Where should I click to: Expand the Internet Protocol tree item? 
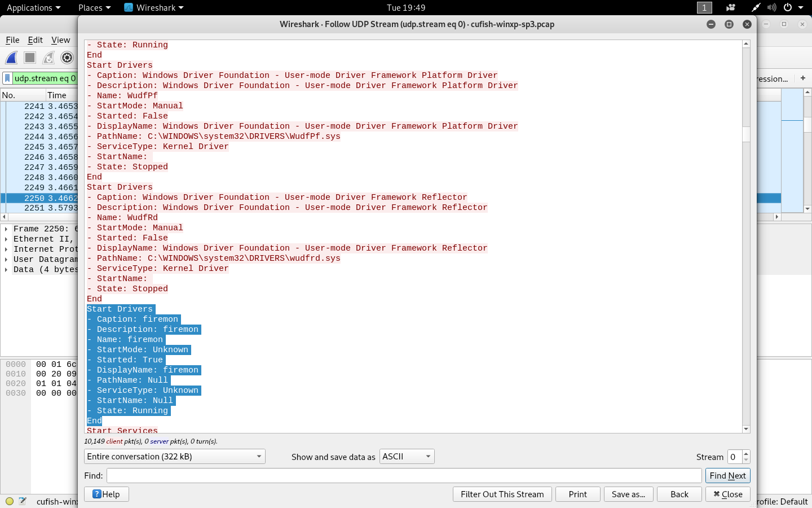click(6, 249)
